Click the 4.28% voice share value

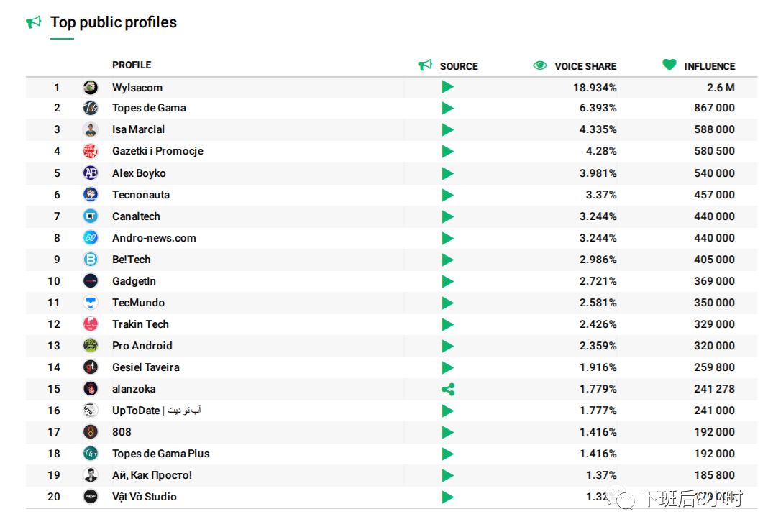tap(601, 151)
